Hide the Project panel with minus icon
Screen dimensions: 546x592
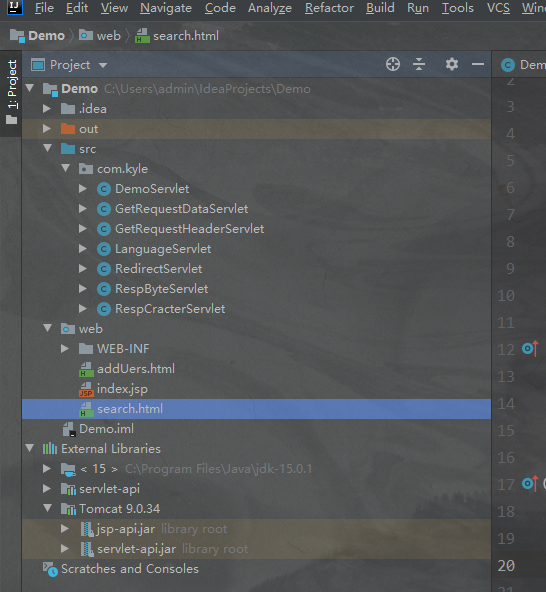coord(478,64)
